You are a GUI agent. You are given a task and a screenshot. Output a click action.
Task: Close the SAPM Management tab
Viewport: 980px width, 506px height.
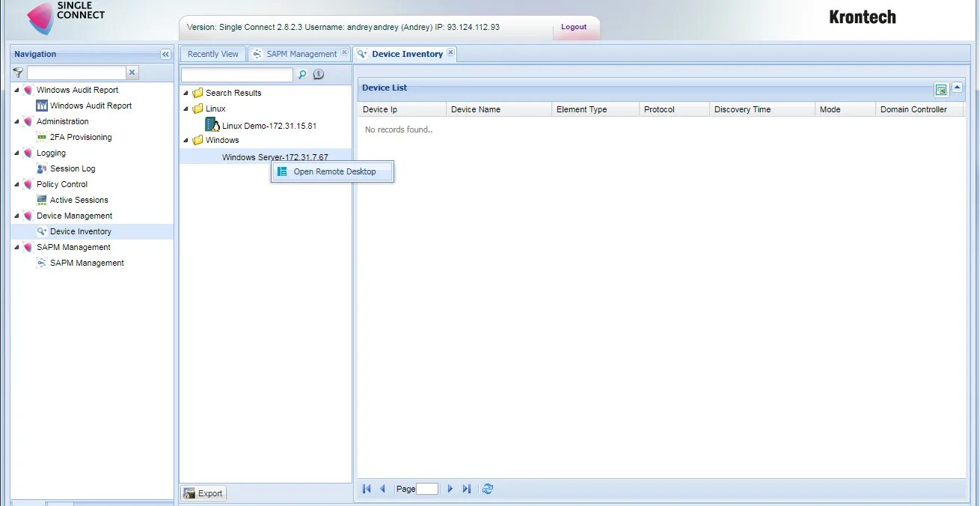[x=344, y=52]
